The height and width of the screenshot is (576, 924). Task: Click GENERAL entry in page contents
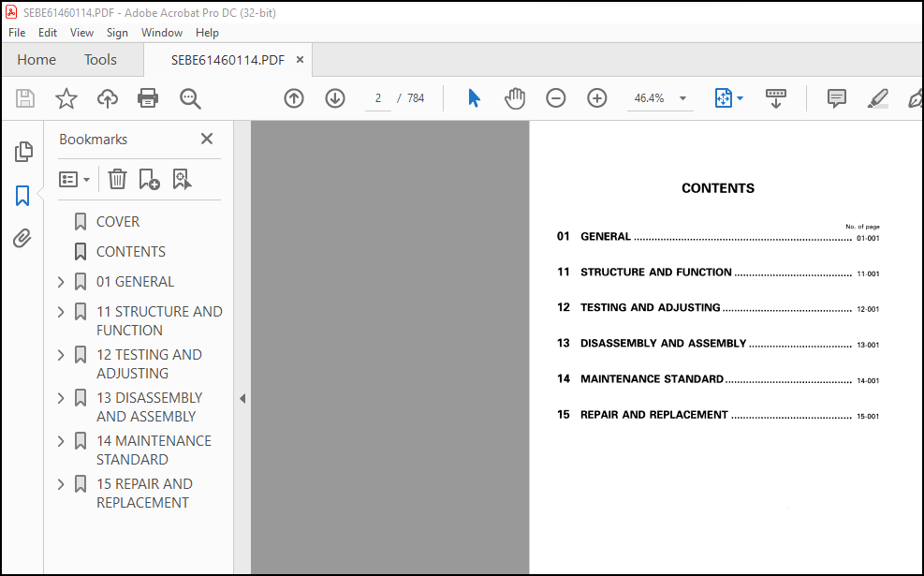pyautogui.click(x=605, y=236)
